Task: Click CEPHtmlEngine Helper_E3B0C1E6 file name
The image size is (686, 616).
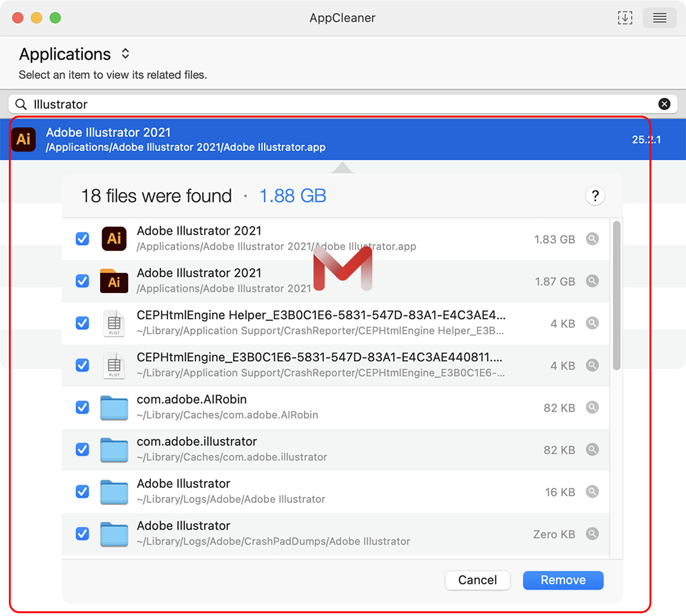Action: click(321, 315)
